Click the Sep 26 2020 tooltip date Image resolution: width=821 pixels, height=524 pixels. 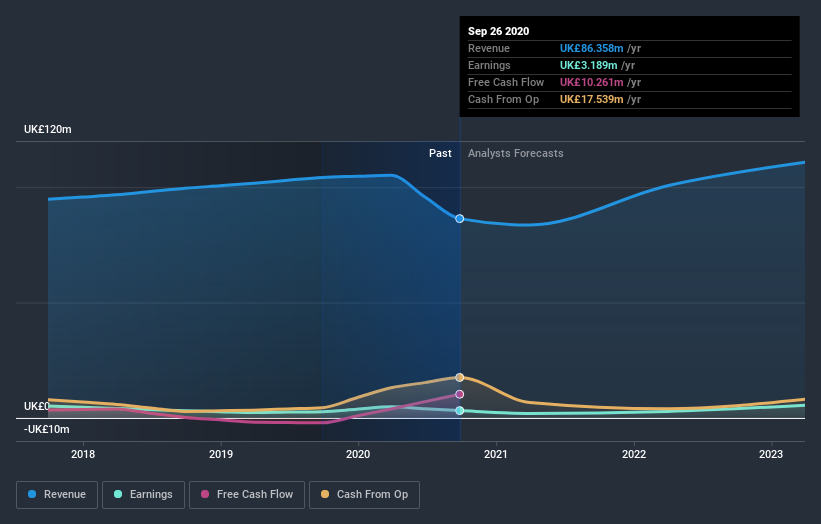(498, 31)
